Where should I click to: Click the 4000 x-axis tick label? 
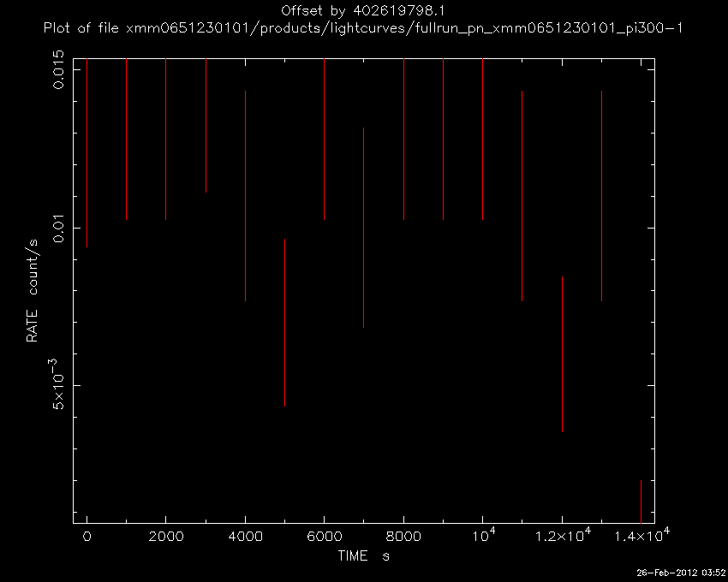coord(245,537)
